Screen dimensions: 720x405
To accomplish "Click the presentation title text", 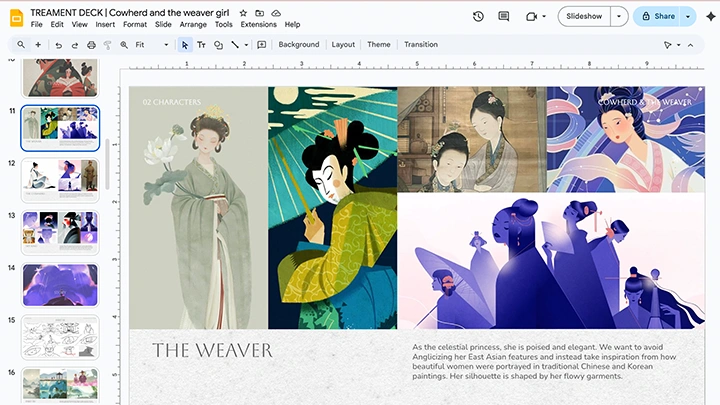I will [130, 13].
